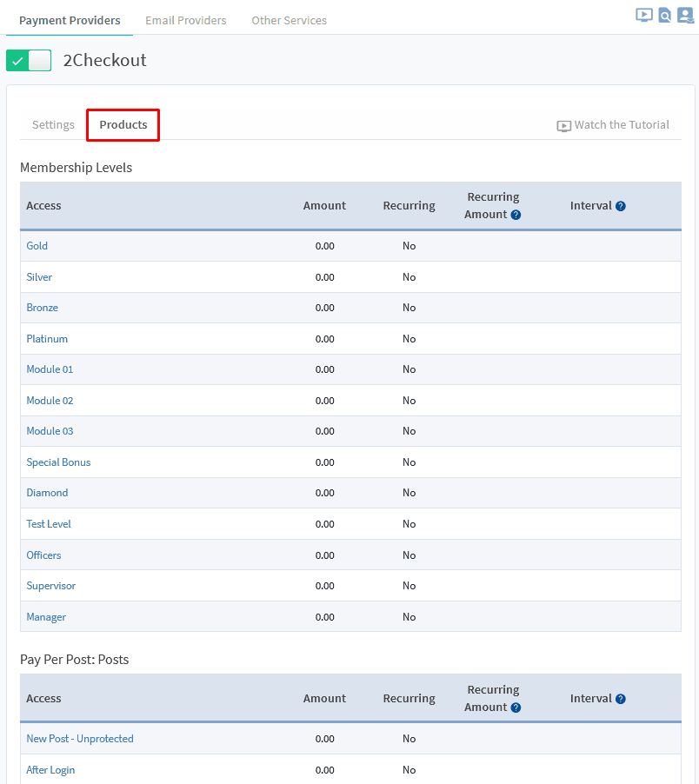
Task: Click the 0.00 amount in Gold row
Action: tap(325, 246)
